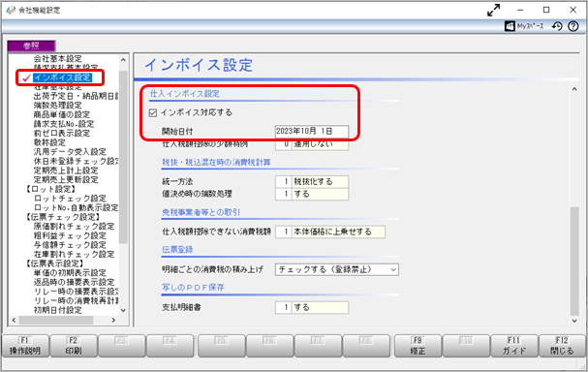Click the 支払明細書 value field

(312, 307)
